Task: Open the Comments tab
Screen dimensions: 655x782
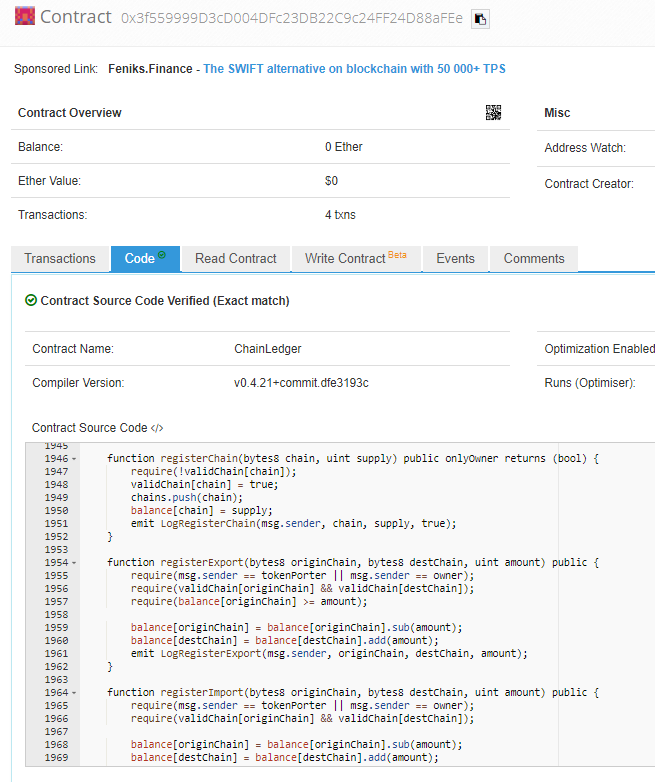Action: click(534, 258)
